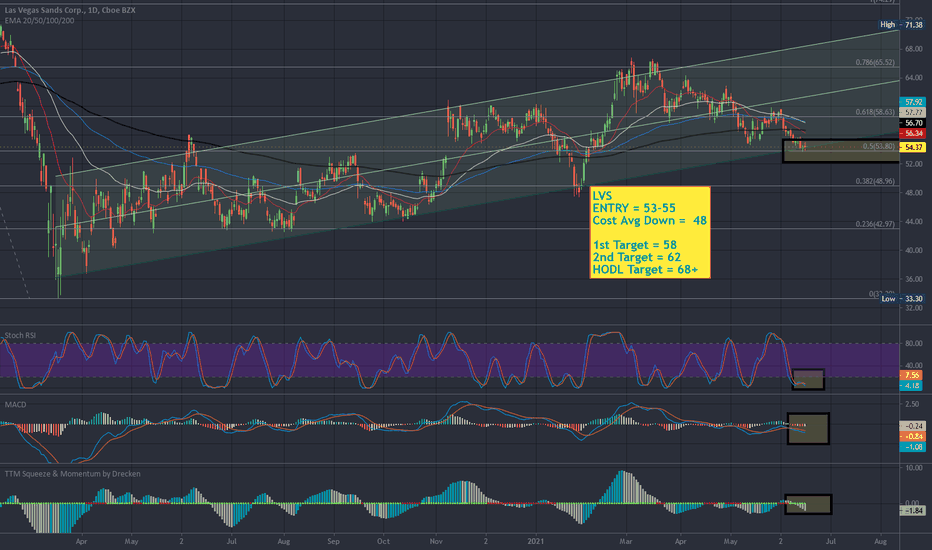Select the TTM Squeeze & Momentum by Drecken label
932x550 pixels.
click(73, 474)
